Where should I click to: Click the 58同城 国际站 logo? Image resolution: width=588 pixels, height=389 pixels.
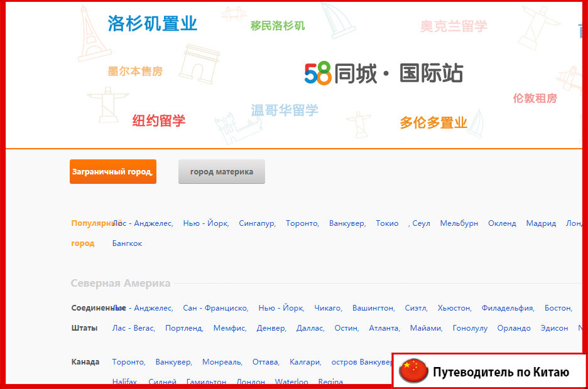(x=384, y=73)
